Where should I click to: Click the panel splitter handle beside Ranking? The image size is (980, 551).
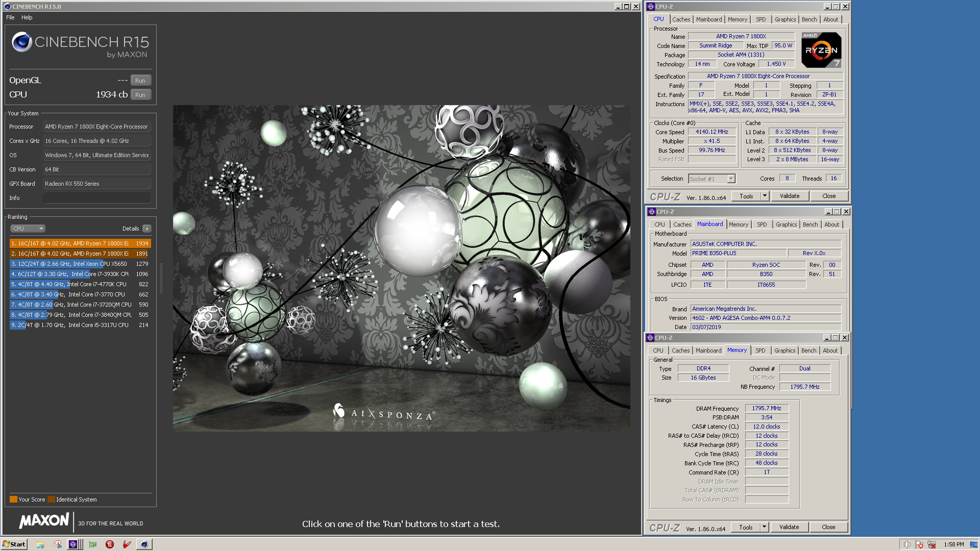[161, 278]
